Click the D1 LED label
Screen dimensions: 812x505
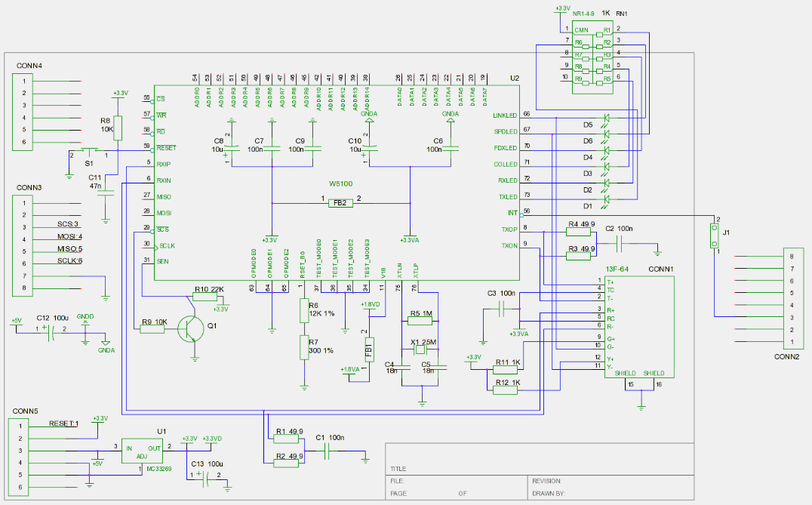588,206
